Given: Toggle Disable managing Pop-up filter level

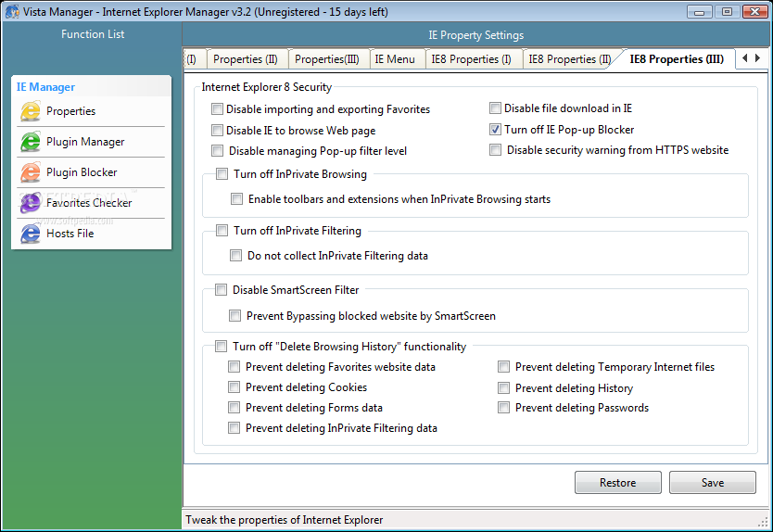Looking at the screenshot, I should (x=217, y=150).
